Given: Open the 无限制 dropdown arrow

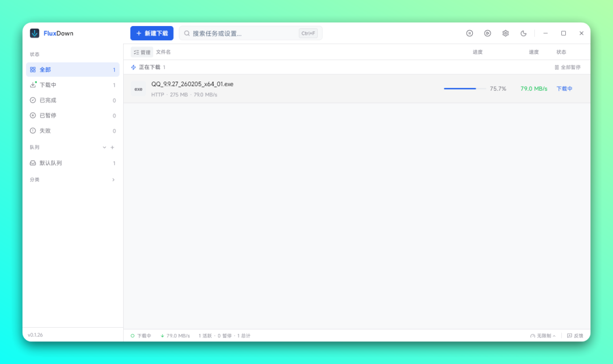Looking at the screenshot, I should click(553, 335).
